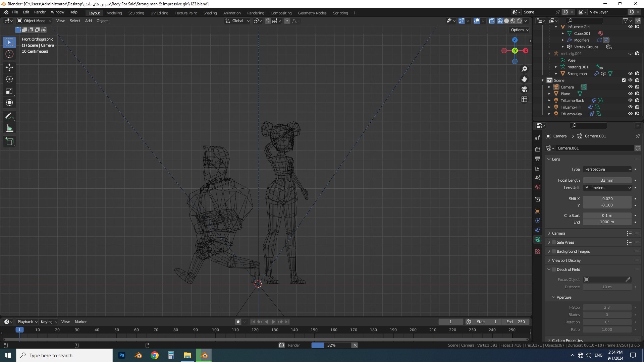The width and height of the screenshot is (644, 362).
Task: Click the Zoom viewport magnifier icon
Action: point(524,69)
